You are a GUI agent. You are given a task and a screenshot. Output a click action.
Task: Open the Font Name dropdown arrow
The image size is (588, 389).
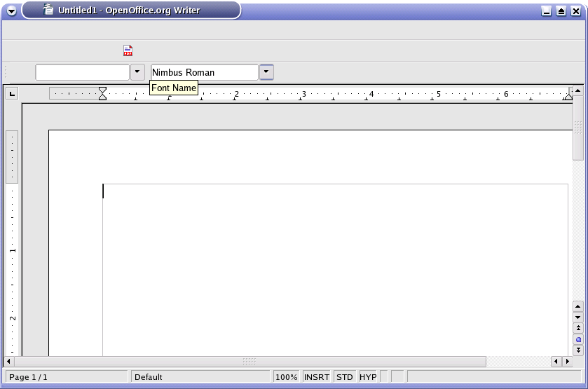[266, 72]
